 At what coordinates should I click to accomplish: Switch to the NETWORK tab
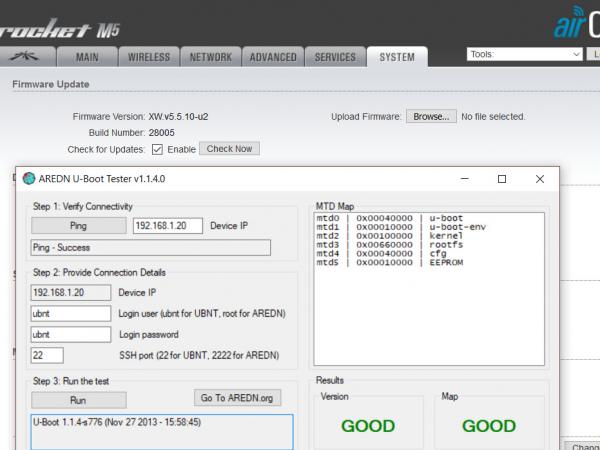pyautogui.click(x=211, y=57)
